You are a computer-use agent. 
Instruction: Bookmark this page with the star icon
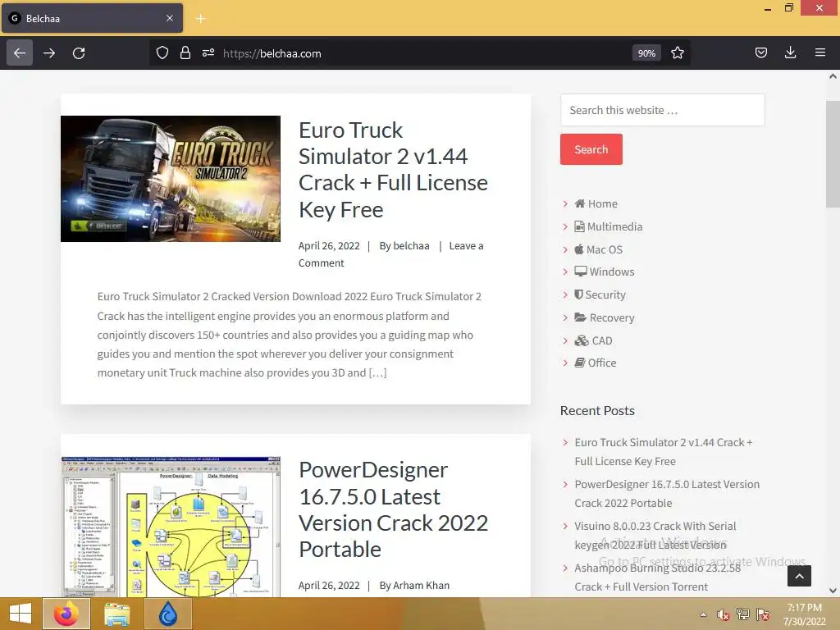677,52
